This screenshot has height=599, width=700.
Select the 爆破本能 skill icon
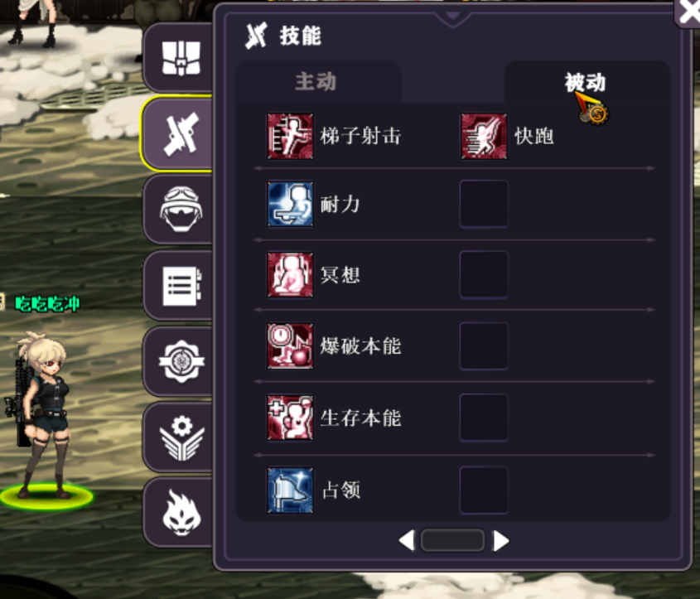tap(290, 346)
